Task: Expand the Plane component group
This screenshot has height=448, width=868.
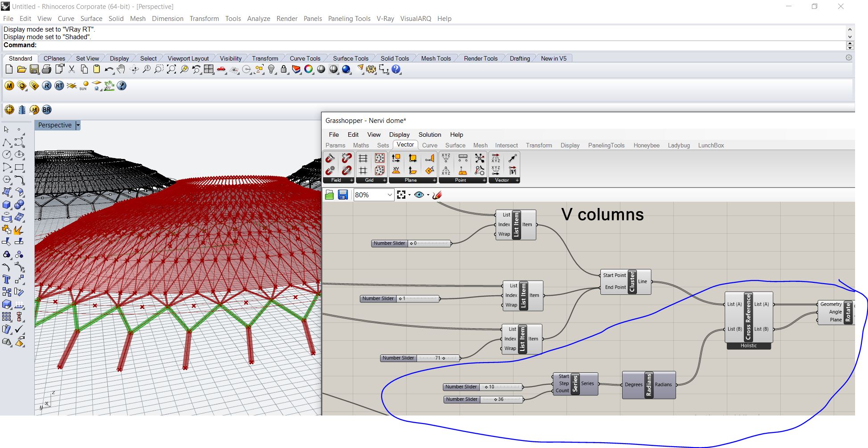Action: (x=434, y=180)
